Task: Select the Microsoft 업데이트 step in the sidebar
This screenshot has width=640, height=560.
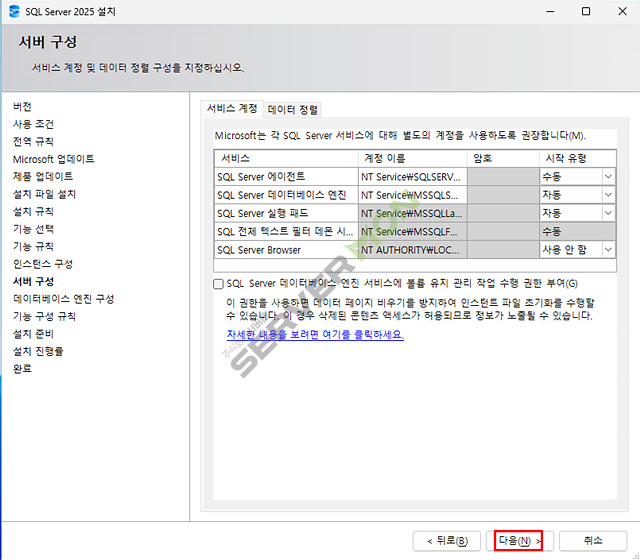Action: pos(53,159)
